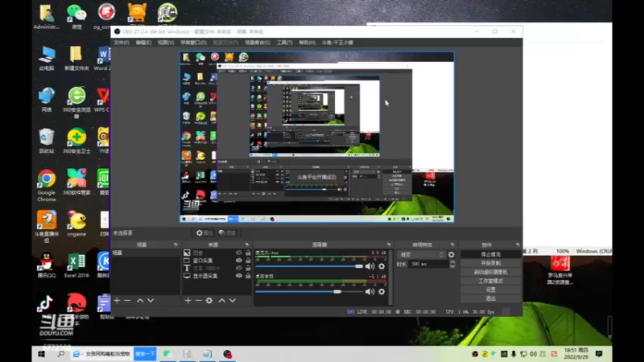The width and height of the screenshot is (644, 362).
Task: Click the taskbar clock showing 18:51
Action: coord(576,354)
